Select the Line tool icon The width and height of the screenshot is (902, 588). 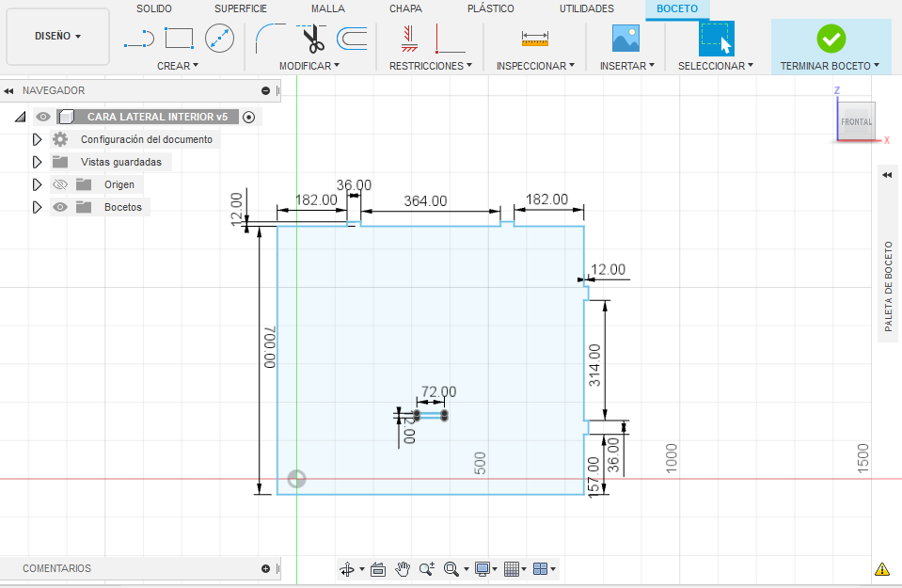tap(139, 40)
